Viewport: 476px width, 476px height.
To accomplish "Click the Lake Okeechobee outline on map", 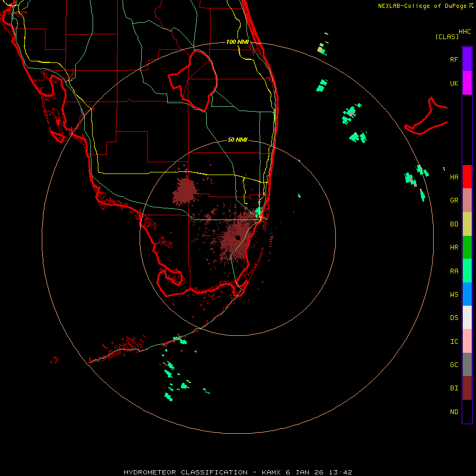I will point(193,80).
